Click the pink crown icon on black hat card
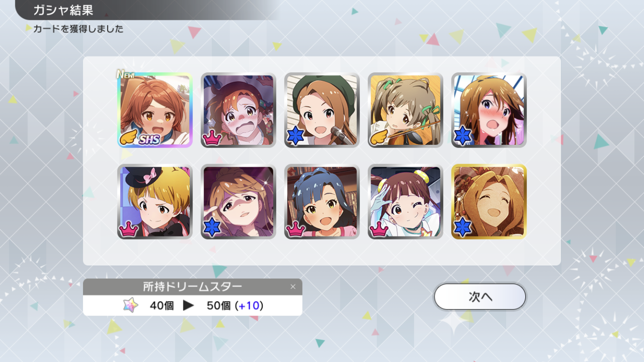Viewport: 644px width, 362px height. point(129,230)
